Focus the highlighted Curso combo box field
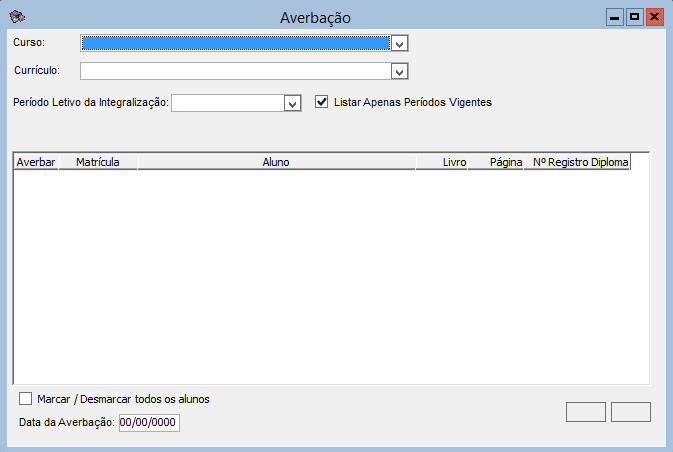 (x=235, y=44)
